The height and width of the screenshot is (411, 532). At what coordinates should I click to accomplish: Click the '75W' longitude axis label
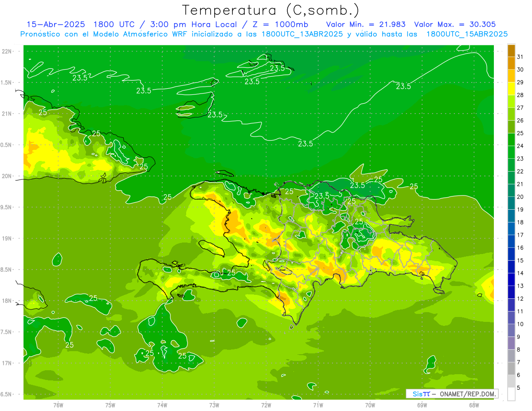110,405
